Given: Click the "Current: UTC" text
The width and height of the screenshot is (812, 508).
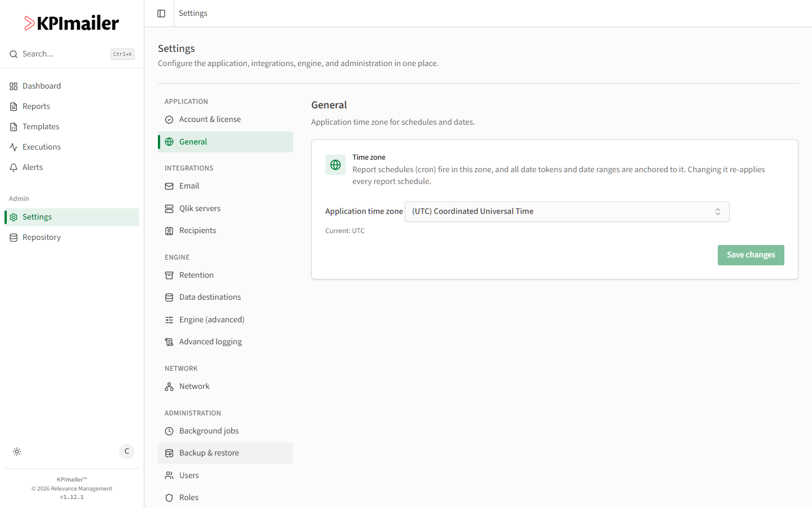Looking at the screenshot, I should [345, 231].
